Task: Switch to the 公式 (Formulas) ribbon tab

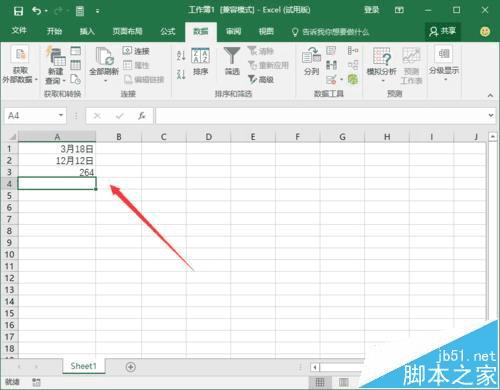Action: (168, 31)
